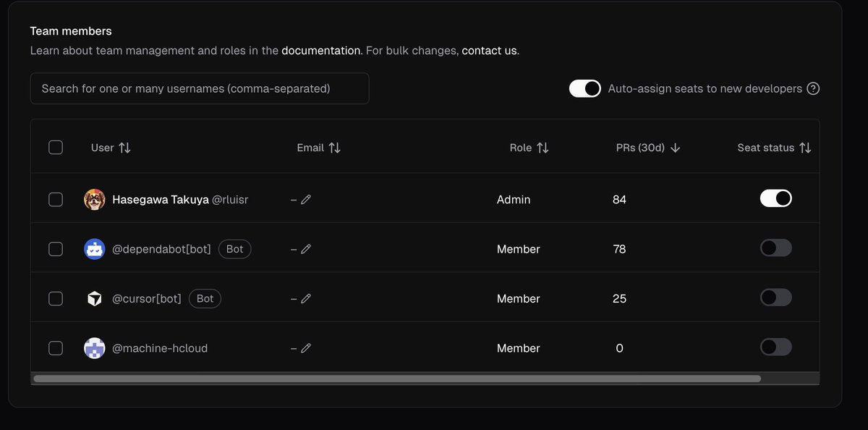This screenshot has height=430, width=868.
Task: Click the Bot badge next to @cursor[bot]
Action: [x=205, y=298]
